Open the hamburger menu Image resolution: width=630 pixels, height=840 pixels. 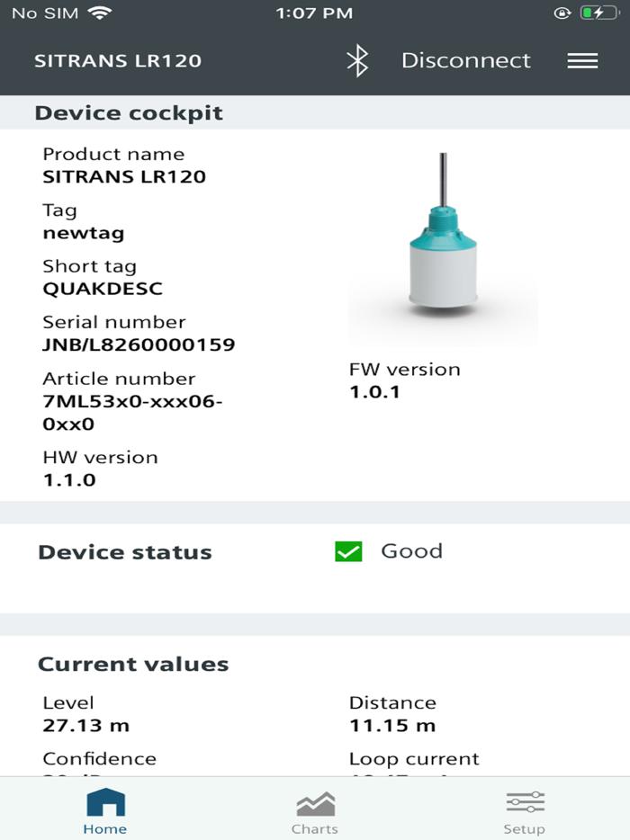582,60
